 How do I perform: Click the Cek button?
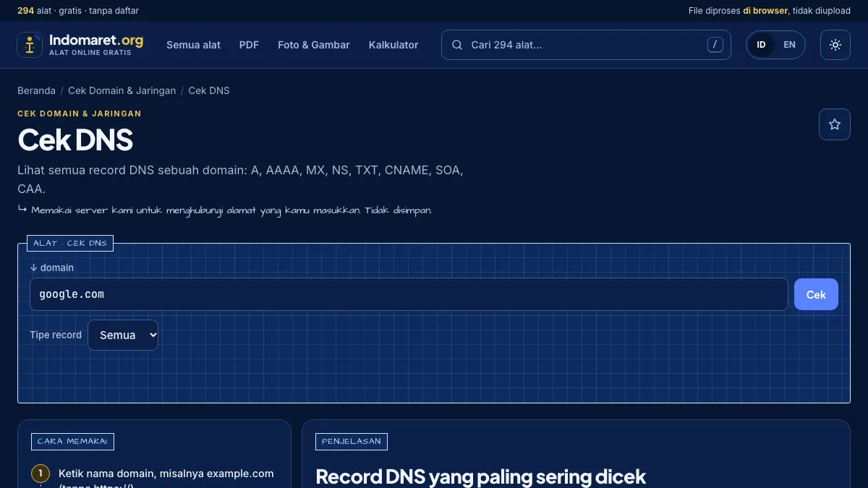(816, 294)
